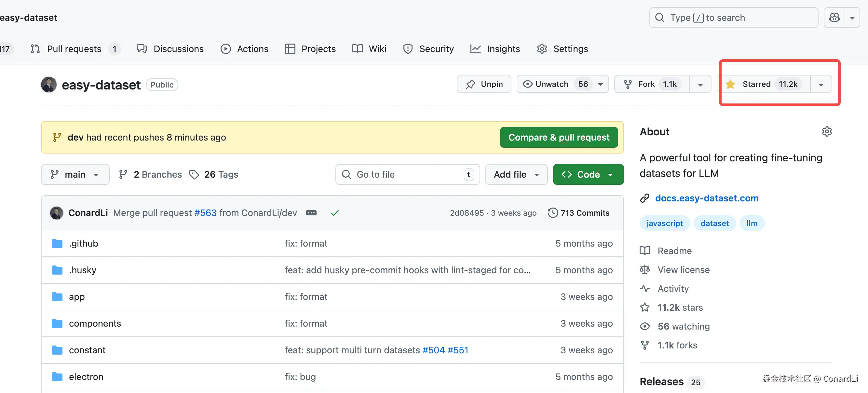Unpin the easy-dataset repository
This screenshot has width=868, height=393.
tap(484, 84)
